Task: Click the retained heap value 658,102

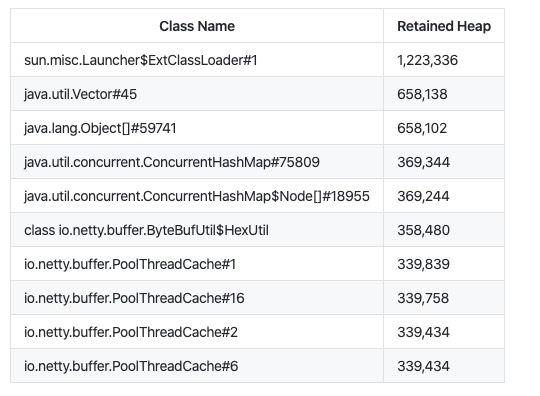Action: [422, 128]
